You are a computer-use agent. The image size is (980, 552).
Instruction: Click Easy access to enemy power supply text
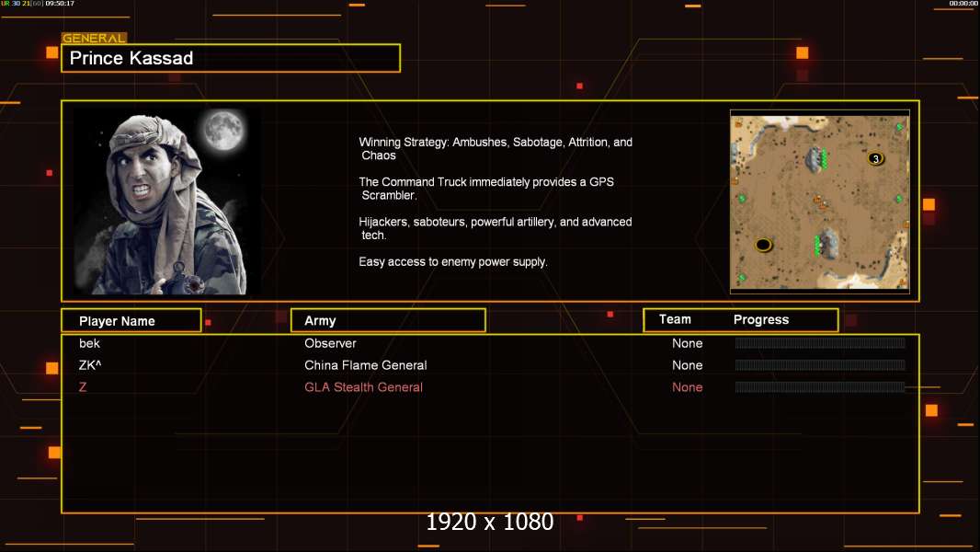[452, 262]
